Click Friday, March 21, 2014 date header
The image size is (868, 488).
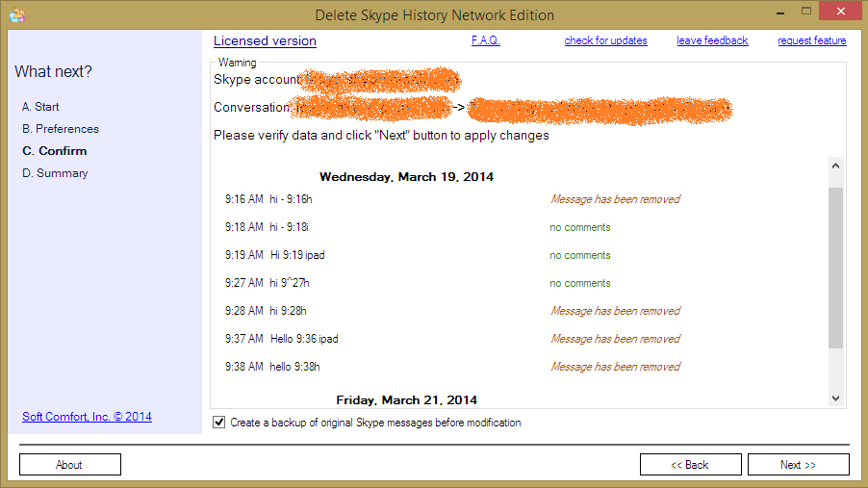pos(406,399)
